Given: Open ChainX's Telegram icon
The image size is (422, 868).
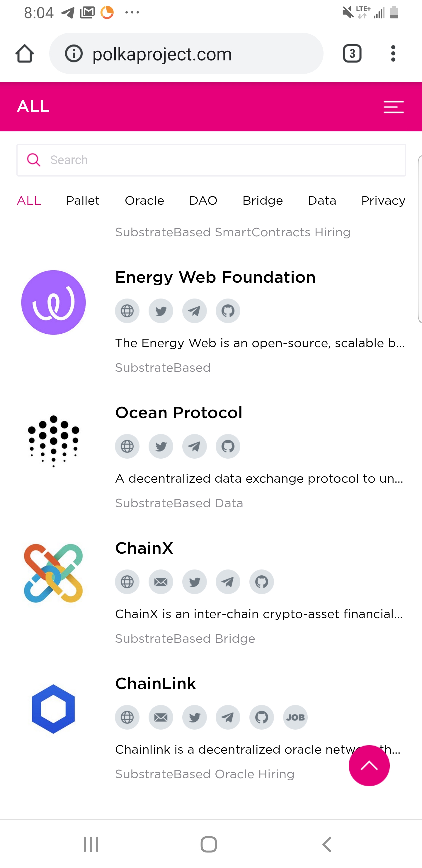Looking at the screenshot, I should click(228, 582).
